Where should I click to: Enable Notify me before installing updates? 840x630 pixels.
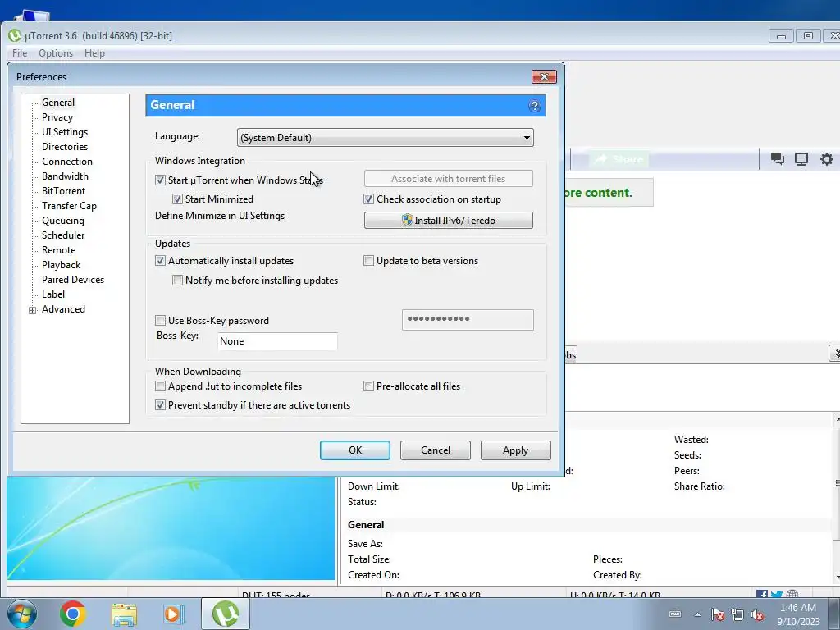point(177,281)
